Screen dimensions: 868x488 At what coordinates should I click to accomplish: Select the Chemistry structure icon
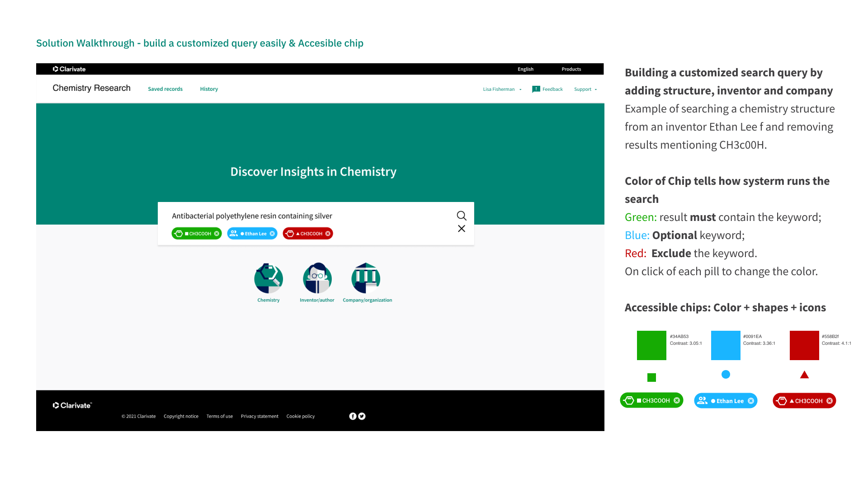point(269,278)
